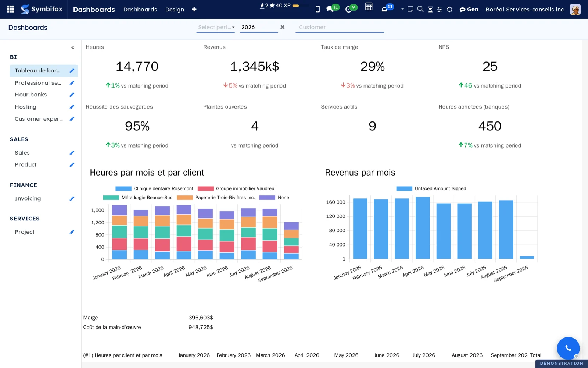Clear the 2026 period filter
Viewport: 588px width, 368px height.
coord(282,27)
